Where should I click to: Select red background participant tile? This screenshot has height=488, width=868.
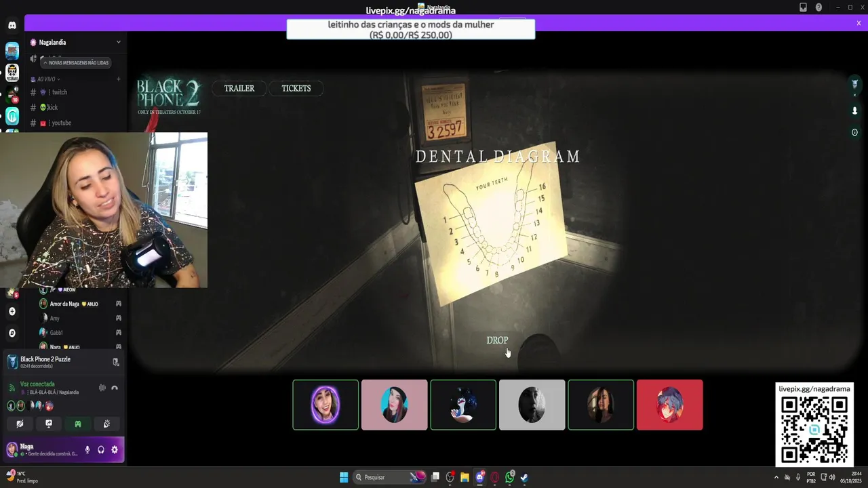click(x=670, y=405)
